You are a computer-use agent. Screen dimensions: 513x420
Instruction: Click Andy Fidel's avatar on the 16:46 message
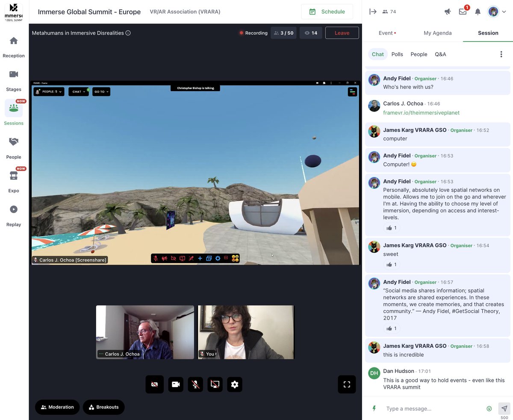(x=374, y=80)
